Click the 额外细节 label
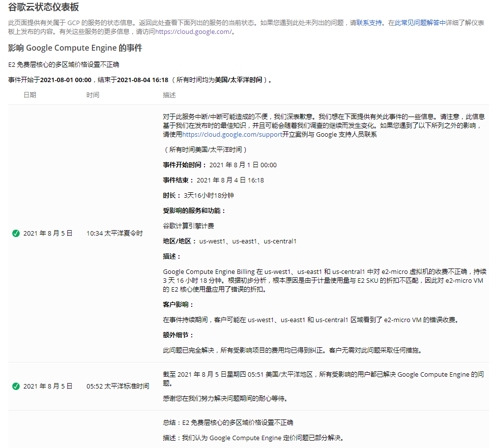495x448 pixels. (x=178, y=335)
